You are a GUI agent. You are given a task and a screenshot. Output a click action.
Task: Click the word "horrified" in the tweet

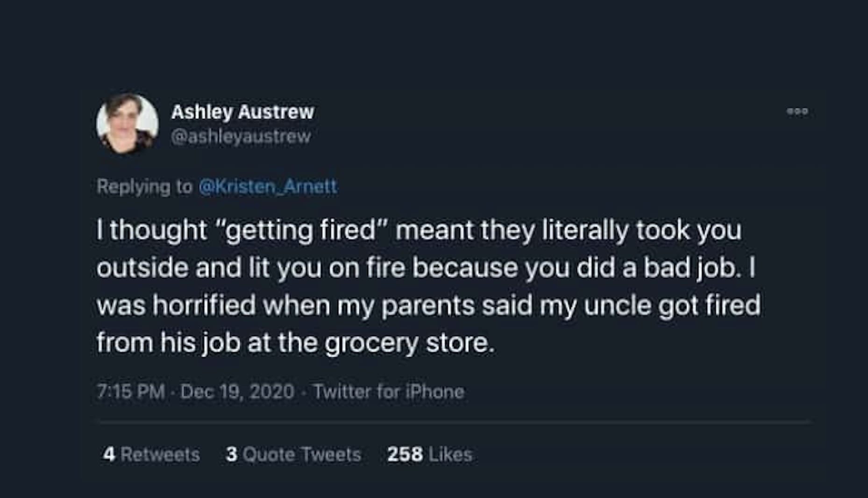[x=204, y=305]
